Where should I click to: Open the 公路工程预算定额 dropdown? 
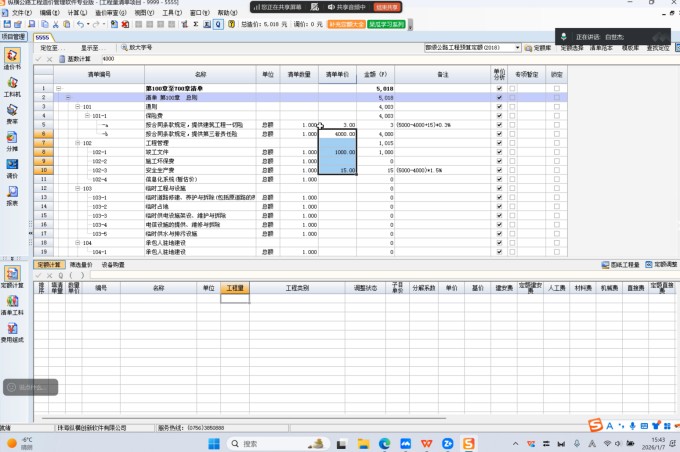click(x=518, y=47)
